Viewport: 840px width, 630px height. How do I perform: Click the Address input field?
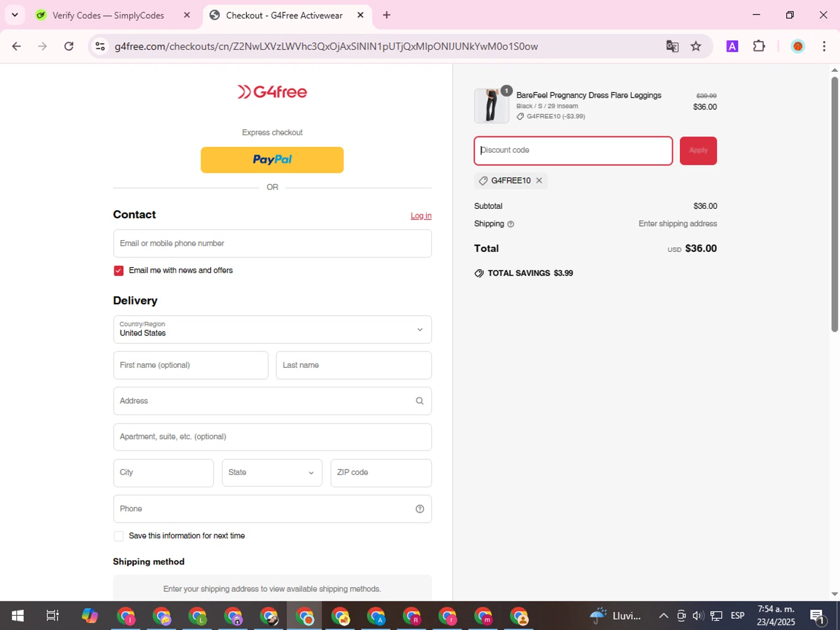[272, 401]
